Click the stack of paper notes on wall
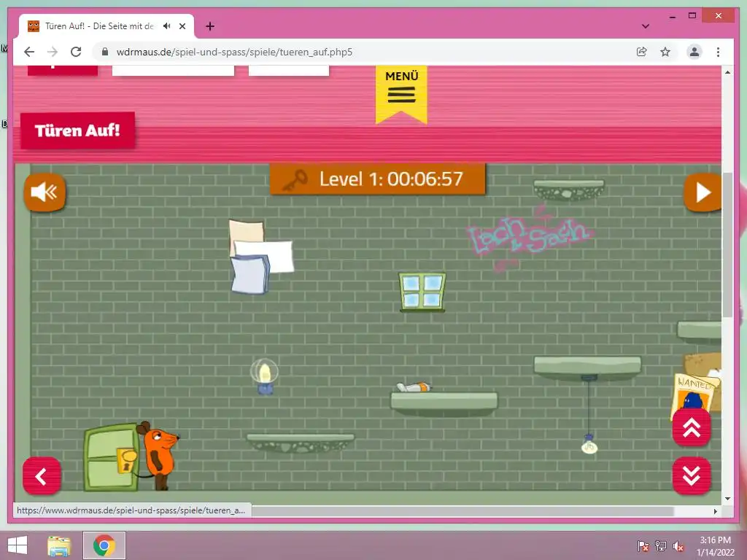The width and height of the screenshot is (747, 560). click(260, 257)
